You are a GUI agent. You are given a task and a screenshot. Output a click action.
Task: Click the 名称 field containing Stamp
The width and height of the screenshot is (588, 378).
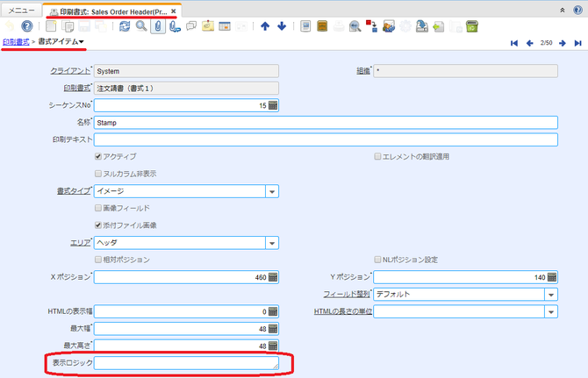coord(326,123)
